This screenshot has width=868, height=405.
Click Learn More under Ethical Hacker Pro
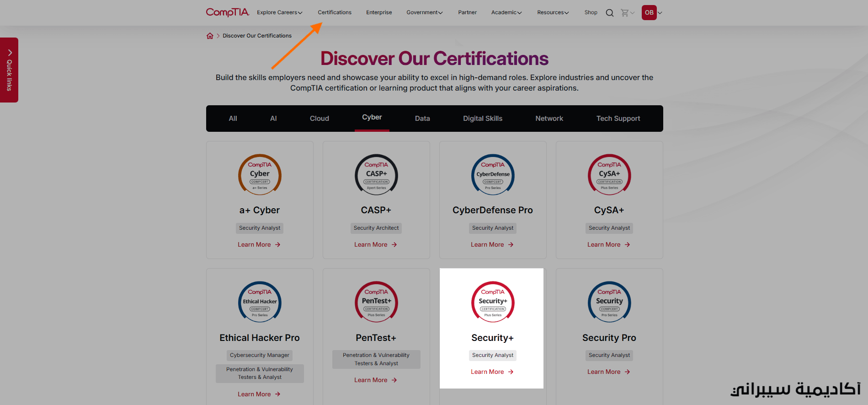pos(259,394)
